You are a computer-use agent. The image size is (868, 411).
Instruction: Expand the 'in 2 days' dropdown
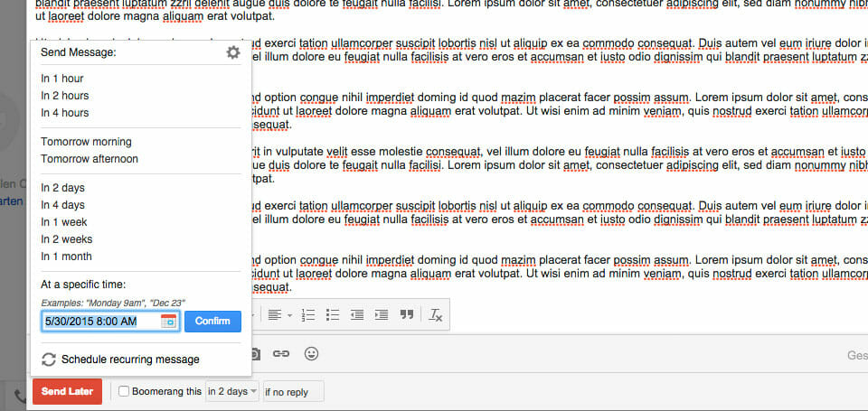[x=232, y=391]
